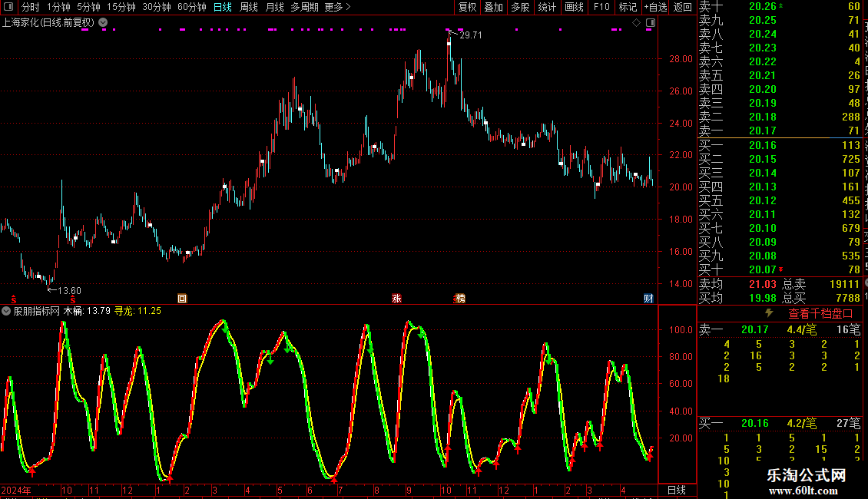Open 查看千档盘口 order book link

(x=820, y=314)
